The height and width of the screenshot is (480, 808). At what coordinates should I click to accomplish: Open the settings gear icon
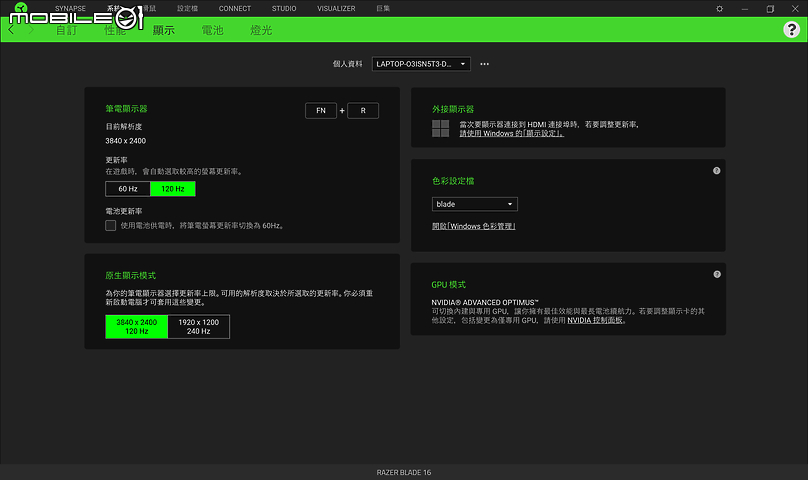click(719, 9)
